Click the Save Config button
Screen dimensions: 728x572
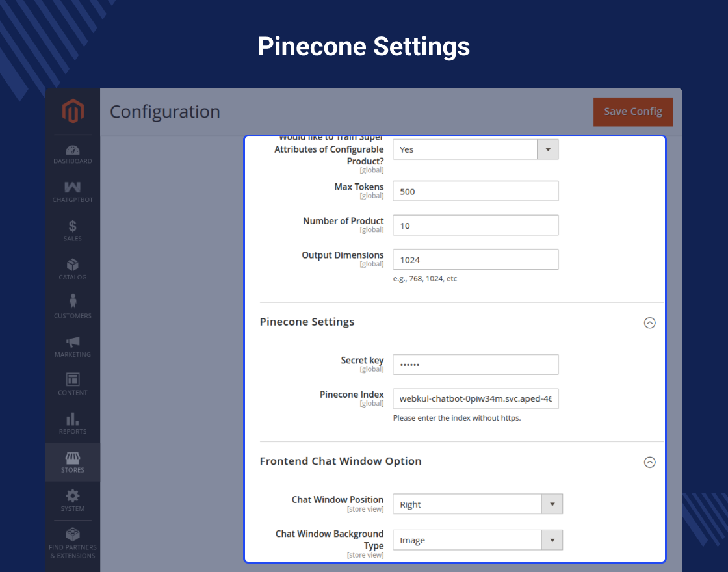(x=633, y=112)
